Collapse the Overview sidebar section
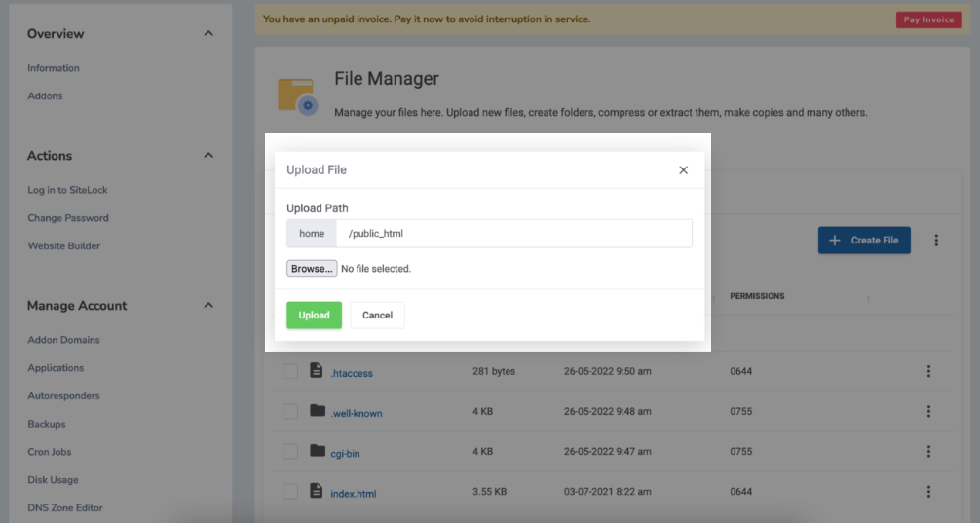 coord(208,34)
